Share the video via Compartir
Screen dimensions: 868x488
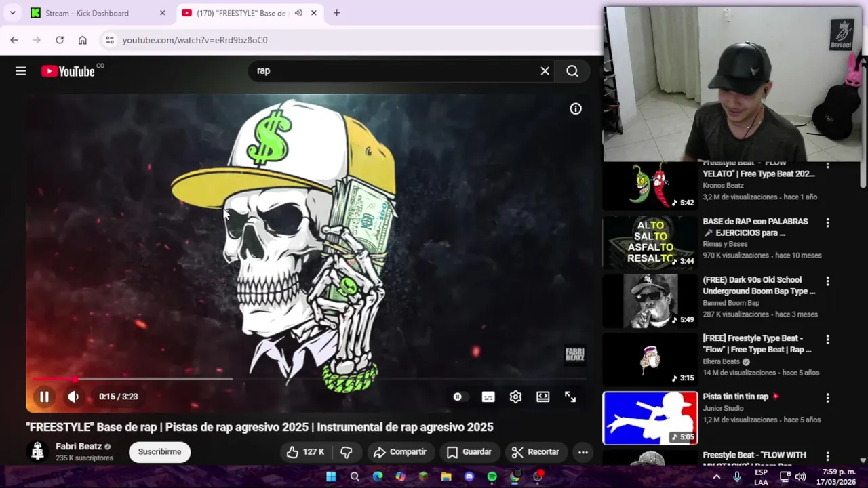[400, 452]
